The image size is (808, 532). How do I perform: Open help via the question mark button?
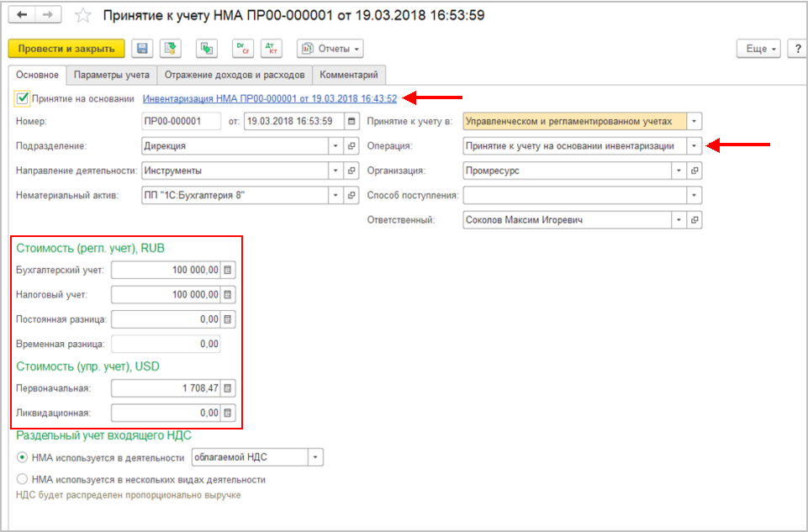(798, 49)
